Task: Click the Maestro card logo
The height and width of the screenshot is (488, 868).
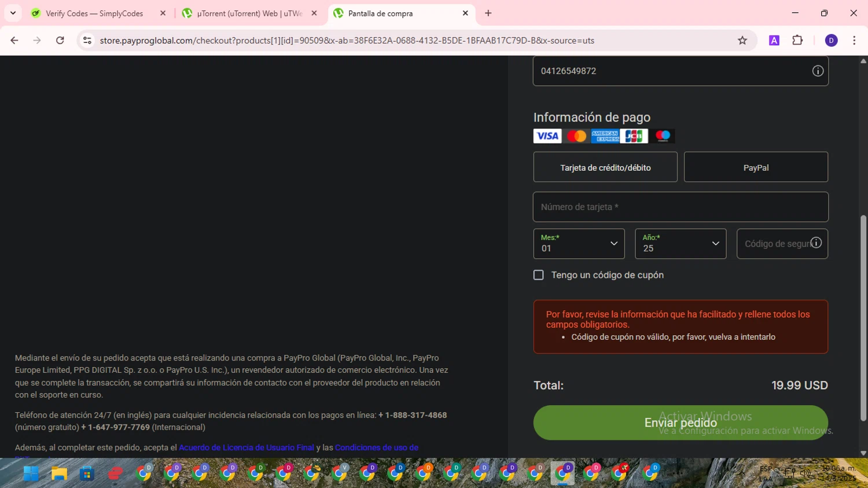Action: [662, 136]
